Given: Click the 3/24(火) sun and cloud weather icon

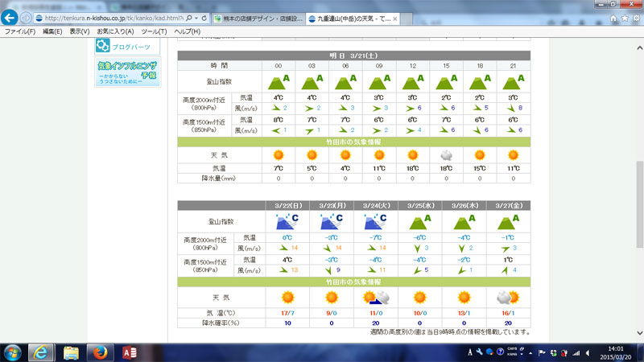Looking at the screenshot, I should pos(376,298).
